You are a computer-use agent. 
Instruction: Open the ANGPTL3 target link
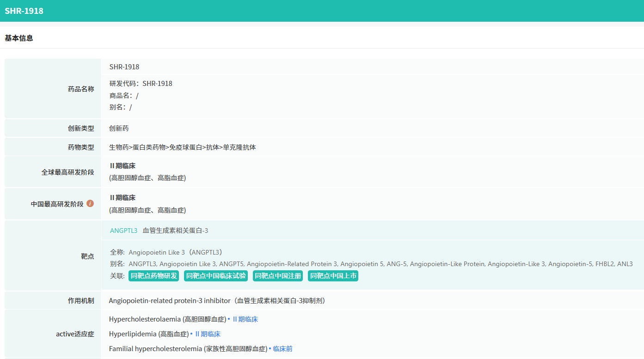pyautogui.click(x=123, y=231)
